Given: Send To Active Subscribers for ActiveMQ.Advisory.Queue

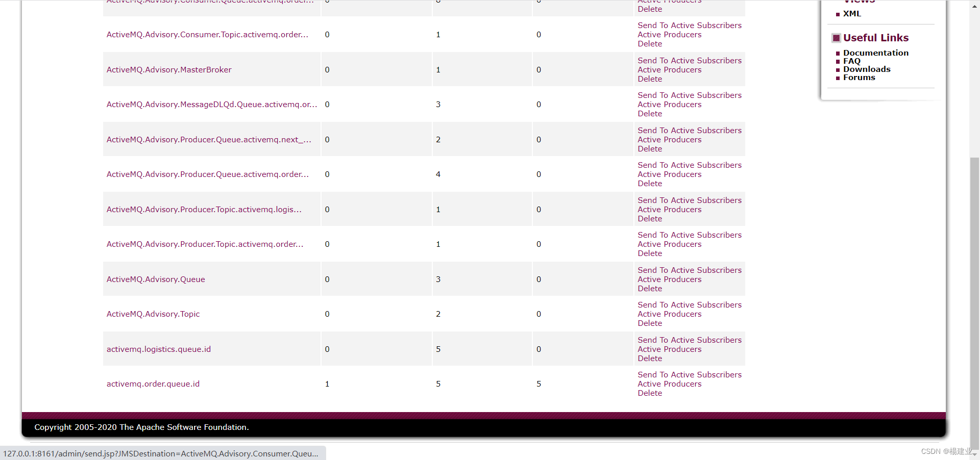Looking at the screenshot, I should 690,270.
